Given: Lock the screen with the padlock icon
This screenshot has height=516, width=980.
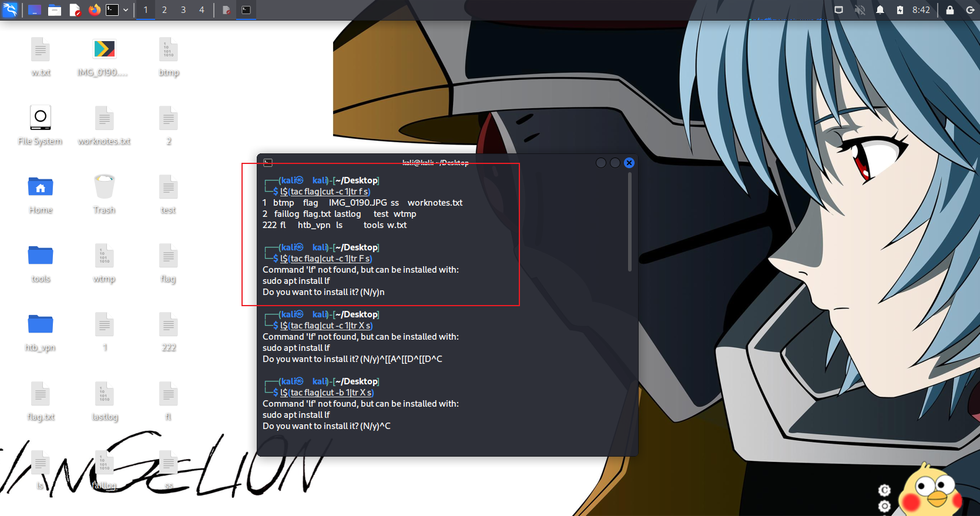Looking at the screenshot, I should 950,10.
